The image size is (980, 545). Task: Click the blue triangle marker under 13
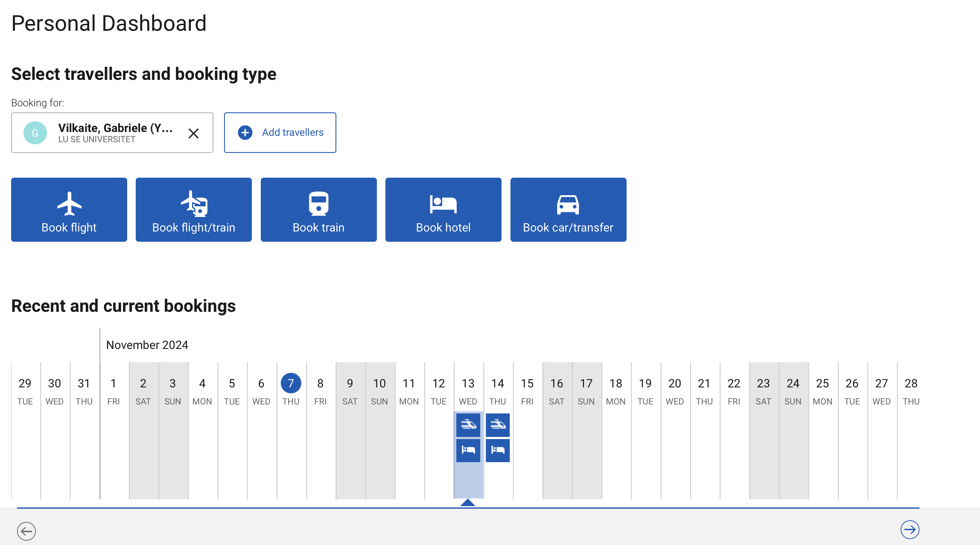(468, 503)
